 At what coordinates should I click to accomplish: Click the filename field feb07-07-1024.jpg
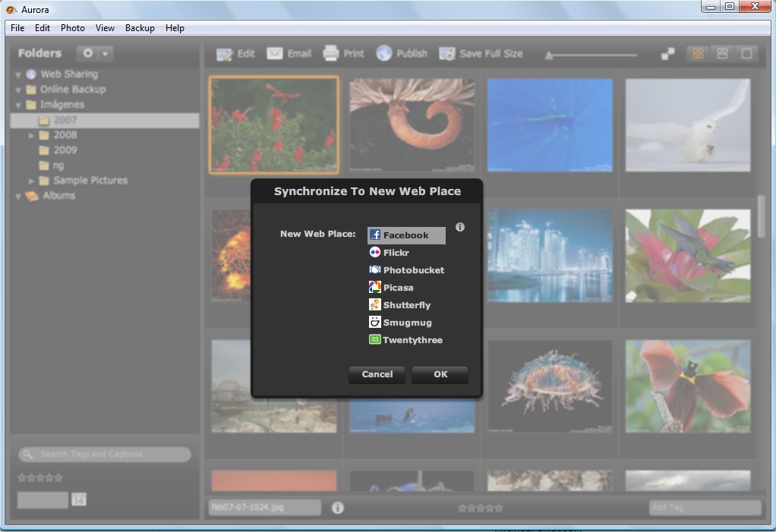point(264,507)
